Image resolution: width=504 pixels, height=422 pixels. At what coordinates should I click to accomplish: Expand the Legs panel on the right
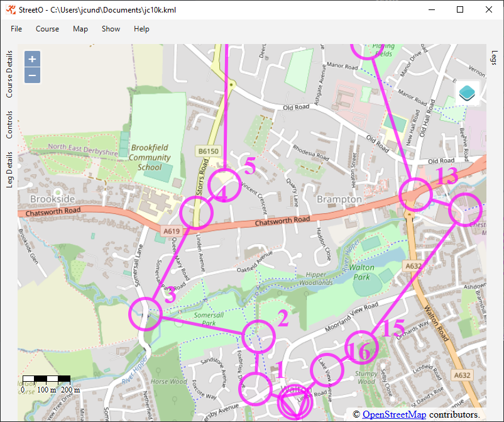pos(494,58)
